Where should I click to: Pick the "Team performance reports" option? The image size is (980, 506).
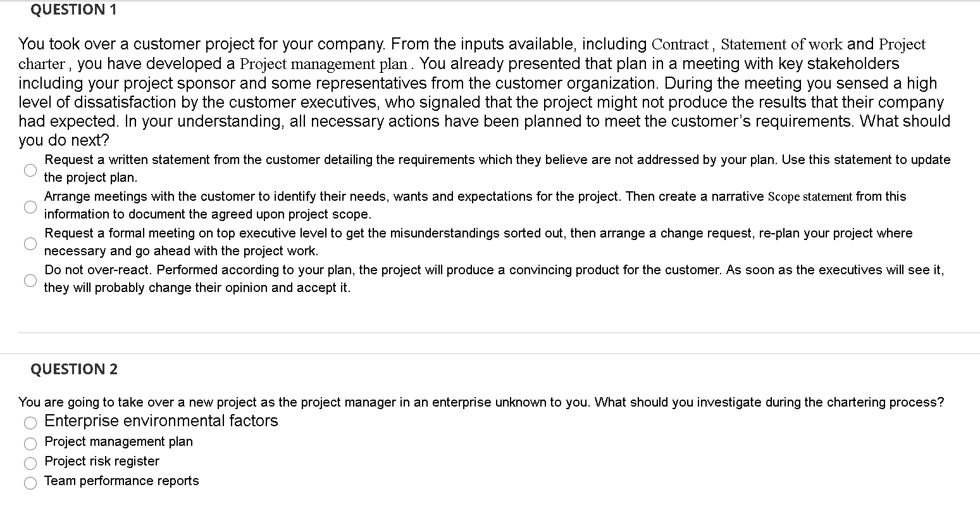[30, 483]
